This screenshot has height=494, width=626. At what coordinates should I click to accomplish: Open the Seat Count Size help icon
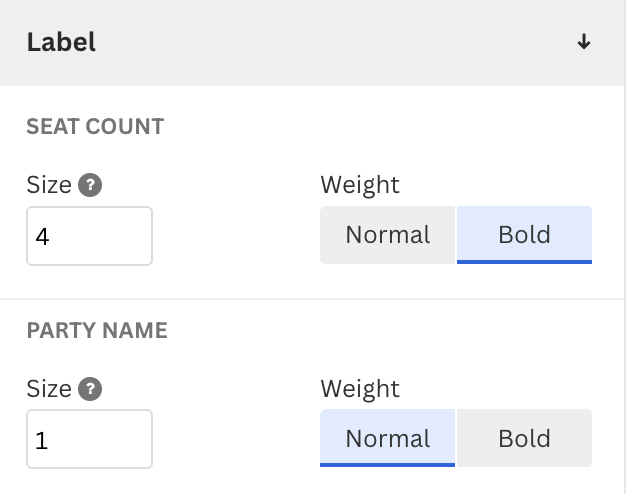tap(90, 185)
